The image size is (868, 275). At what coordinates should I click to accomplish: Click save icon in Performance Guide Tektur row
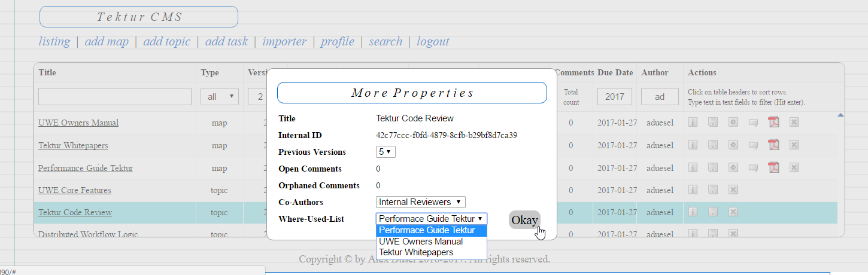tap(713, 168)
